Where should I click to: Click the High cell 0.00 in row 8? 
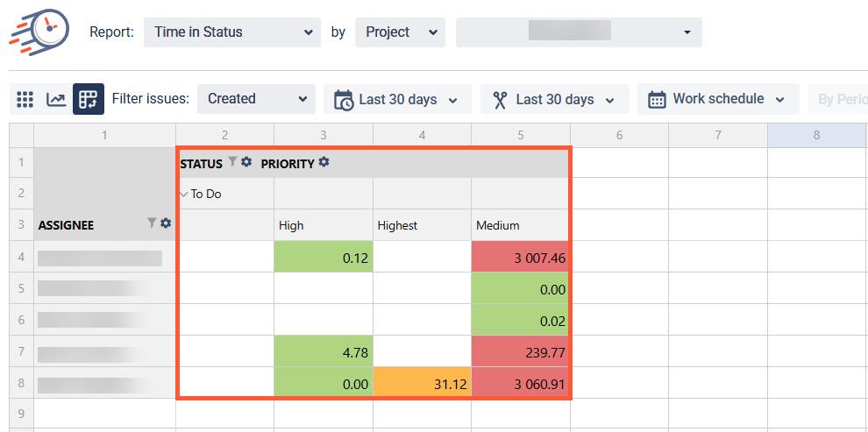pyautogui.click(x=324, y=383)
